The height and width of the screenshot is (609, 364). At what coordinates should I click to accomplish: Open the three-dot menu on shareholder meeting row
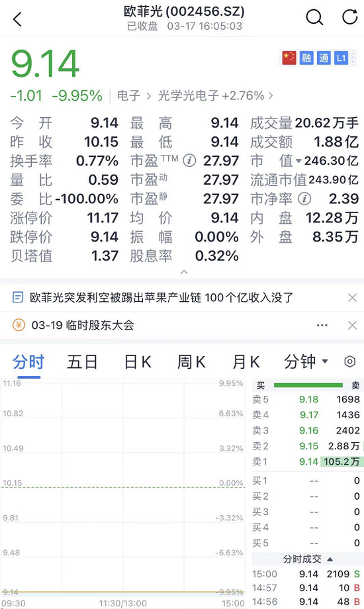pyautogui.click(x=322, y=325)
